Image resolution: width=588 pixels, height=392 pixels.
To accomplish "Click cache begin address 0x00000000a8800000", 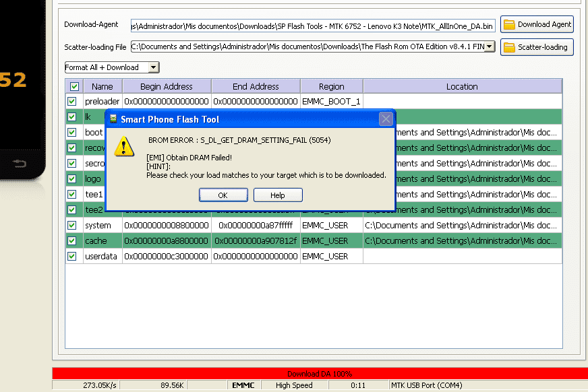I will pyautogui.click(x=167, y=240).
